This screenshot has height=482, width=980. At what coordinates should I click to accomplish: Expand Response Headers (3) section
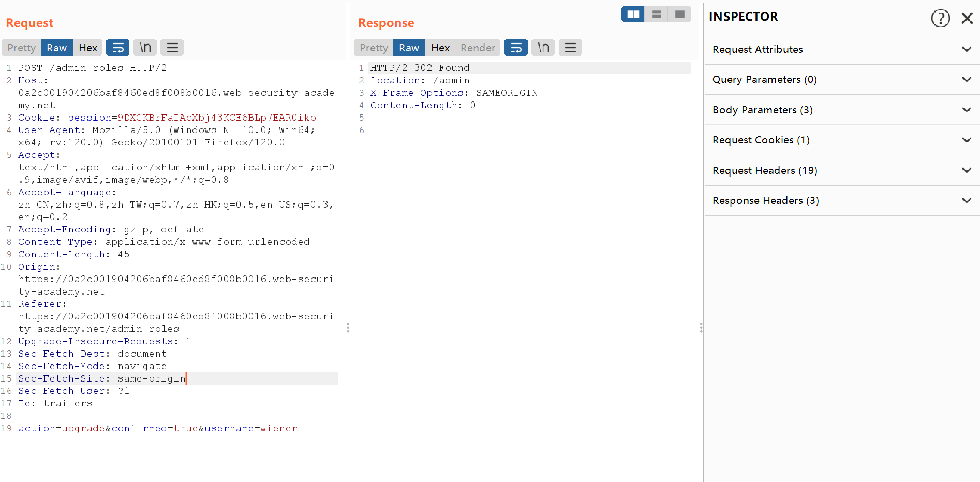pos(842,200)
